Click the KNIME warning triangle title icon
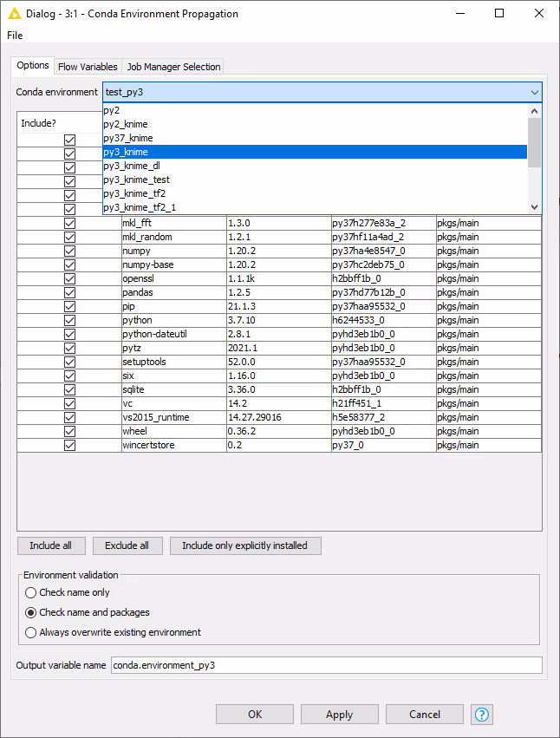 click(x=14, y=14)
